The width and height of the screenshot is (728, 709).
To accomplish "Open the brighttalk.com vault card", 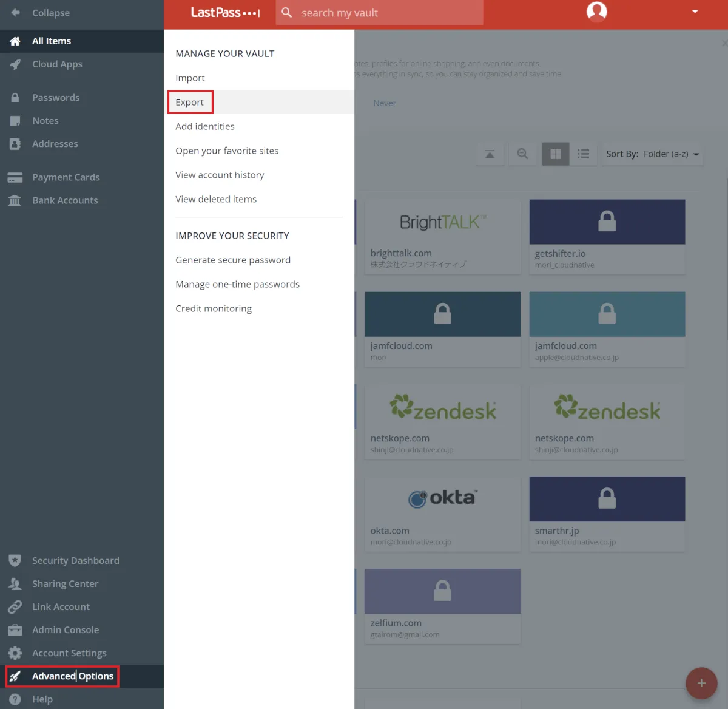I will point(442,237).
